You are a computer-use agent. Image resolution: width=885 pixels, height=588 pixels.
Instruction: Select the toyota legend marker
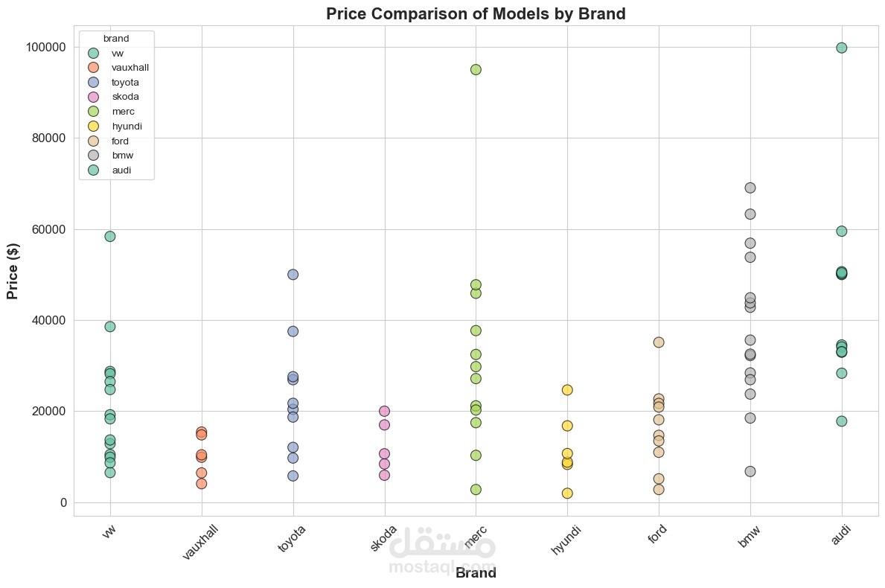(93, 82)
